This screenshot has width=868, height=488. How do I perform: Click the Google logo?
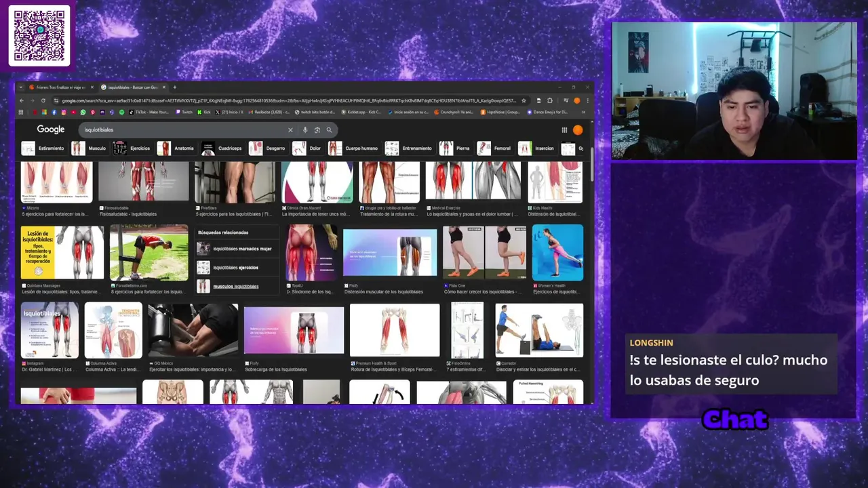coord(51,129)
